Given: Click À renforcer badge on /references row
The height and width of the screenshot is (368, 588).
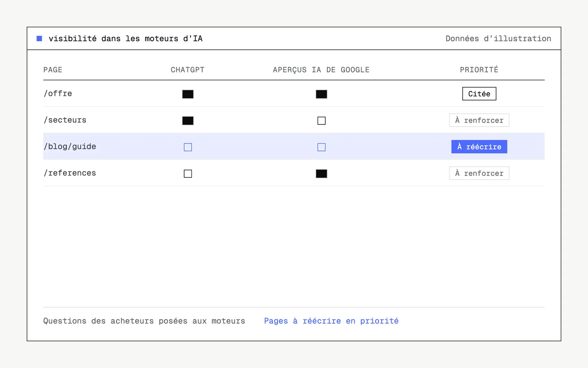Looking at the screenshot, I should [x=479, y=173].
